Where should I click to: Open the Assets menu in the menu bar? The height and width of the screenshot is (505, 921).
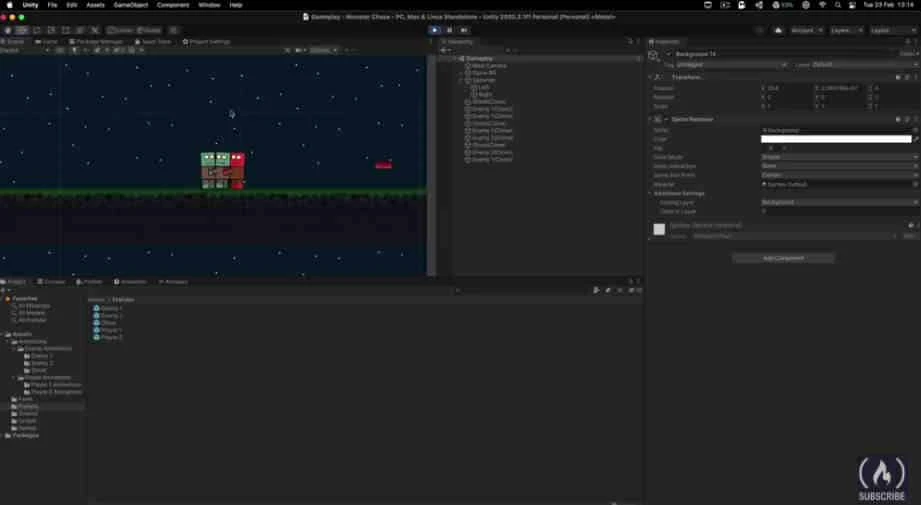(x=95, y=5)
